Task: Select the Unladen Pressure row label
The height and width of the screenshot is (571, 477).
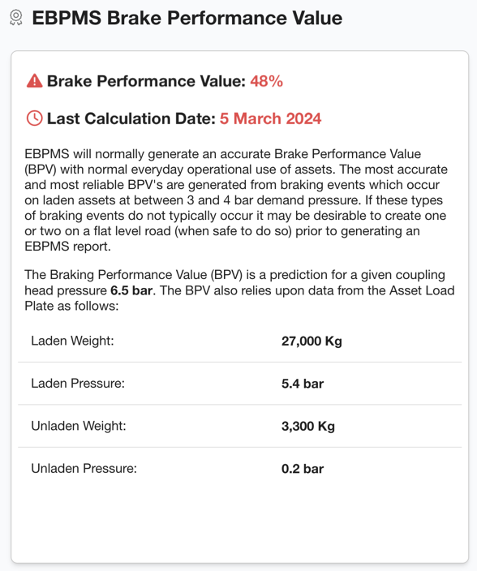Action: coord(84,468)
